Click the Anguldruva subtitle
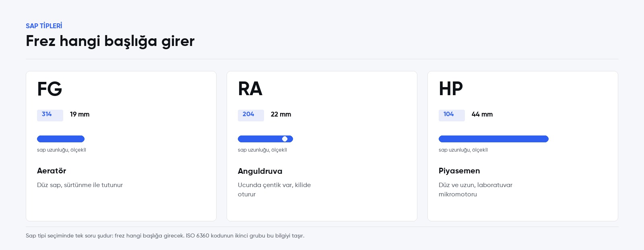This screenshot has width=644, height=250. tap(260, 171)
